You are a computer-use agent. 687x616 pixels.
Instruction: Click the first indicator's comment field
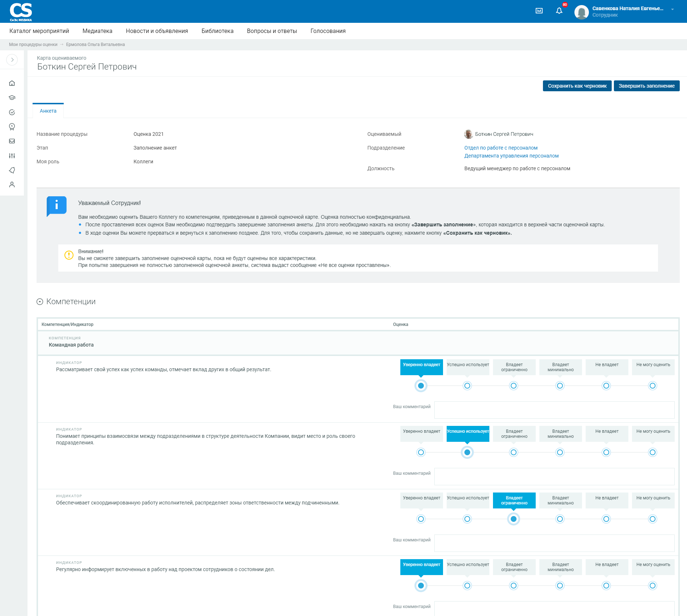pos(554,410)
